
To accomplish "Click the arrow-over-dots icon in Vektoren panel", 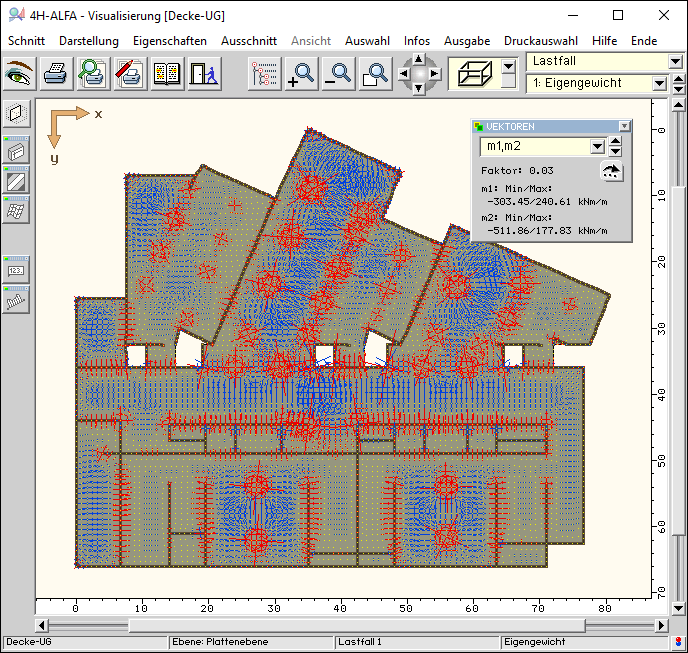I will (612, 171).
